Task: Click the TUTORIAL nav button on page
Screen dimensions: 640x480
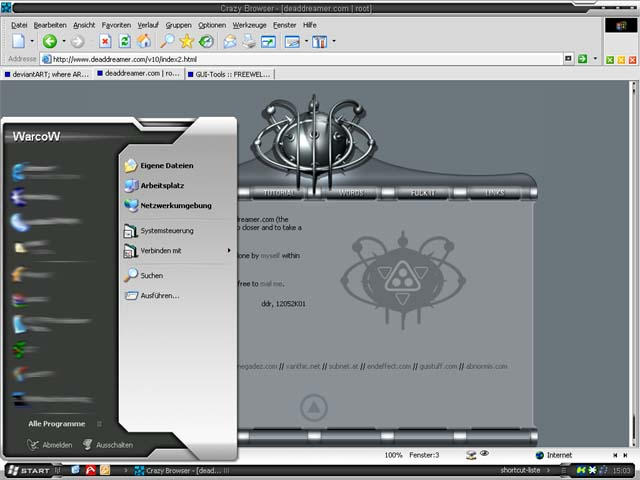Action: pyautogui.click(x=278, y=193)
